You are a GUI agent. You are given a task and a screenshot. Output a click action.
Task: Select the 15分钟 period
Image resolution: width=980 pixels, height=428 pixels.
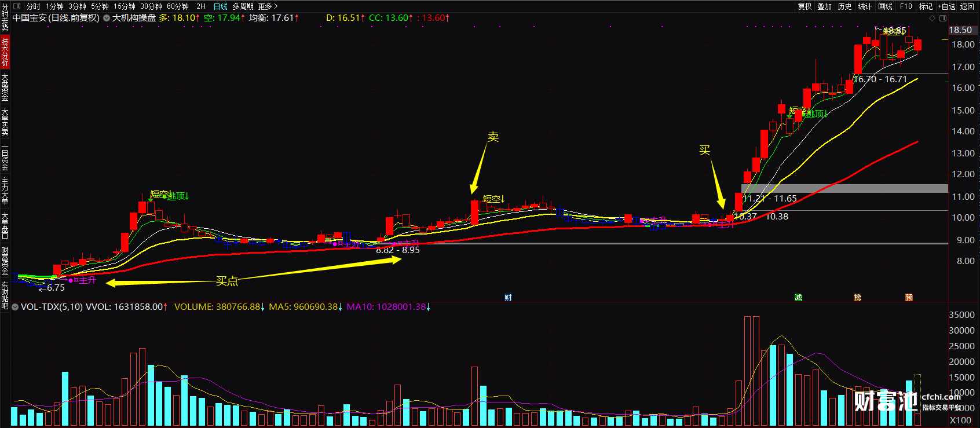[x=124, y=6]
